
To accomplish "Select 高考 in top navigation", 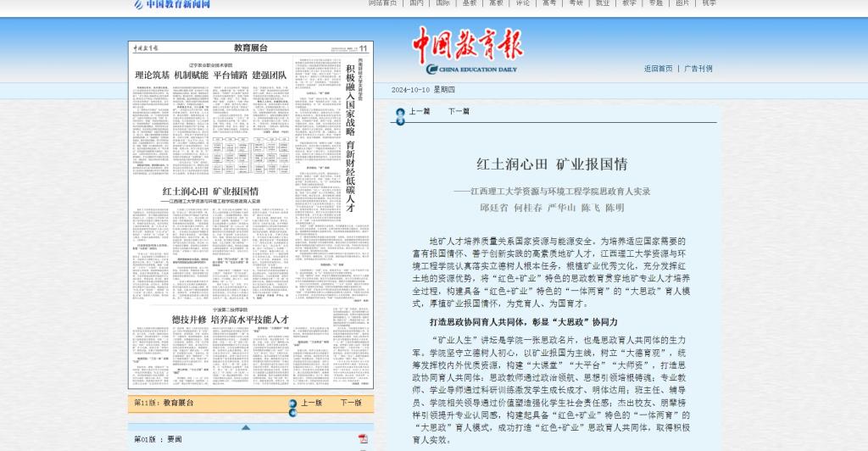I will tap(549, 3).
